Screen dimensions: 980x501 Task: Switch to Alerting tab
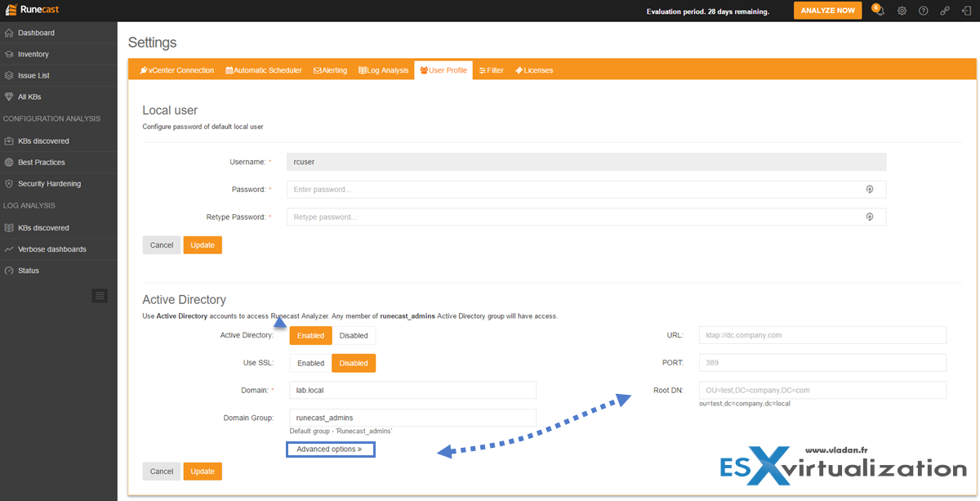(x=330, y=70)
